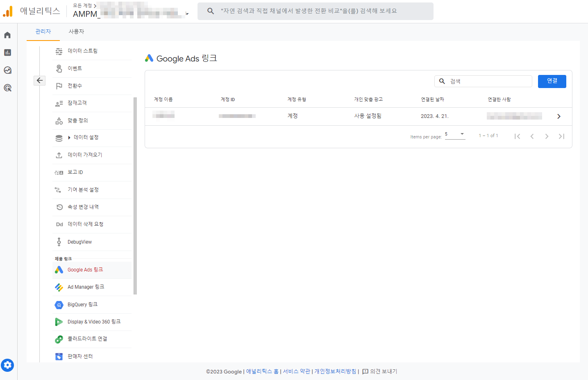This screenshot has height=380, width=588.
Task: Expand the 데이터 설정 disclosure triangle
Action: tap(69, 138)
